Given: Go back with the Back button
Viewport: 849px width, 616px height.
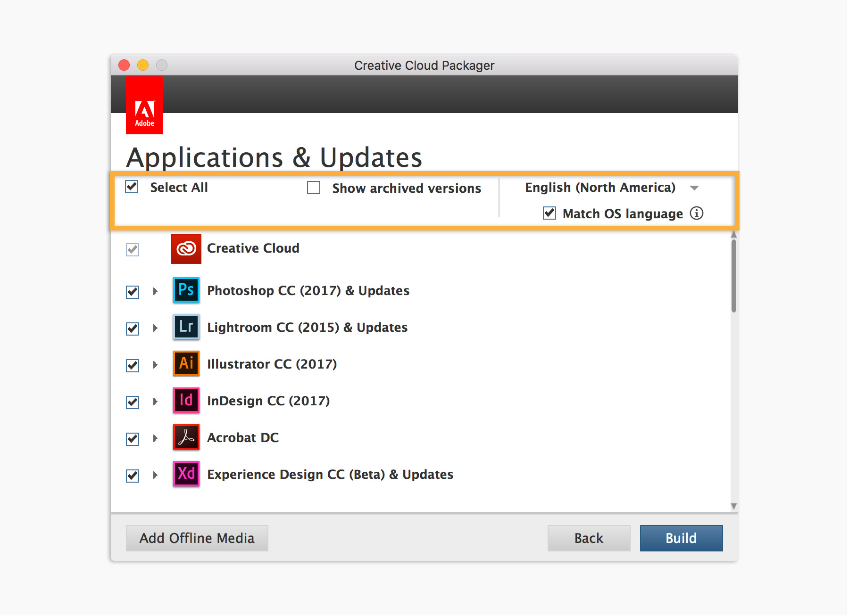Looking at the screenshot, I should pos(589,538).
